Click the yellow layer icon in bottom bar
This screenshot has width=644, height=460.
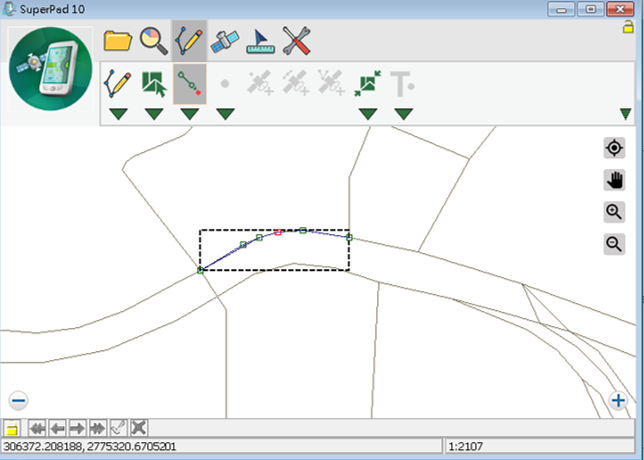12,428
